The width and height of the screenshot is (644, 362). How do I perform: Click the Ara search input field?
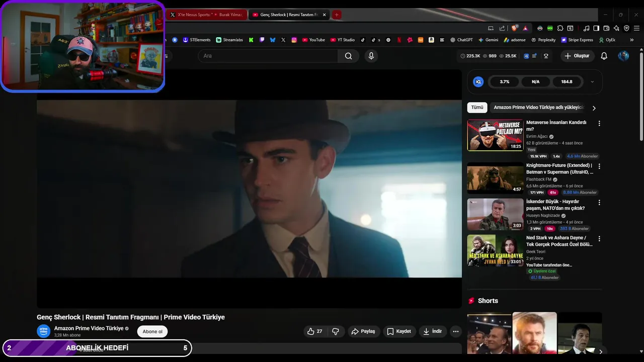268,56
